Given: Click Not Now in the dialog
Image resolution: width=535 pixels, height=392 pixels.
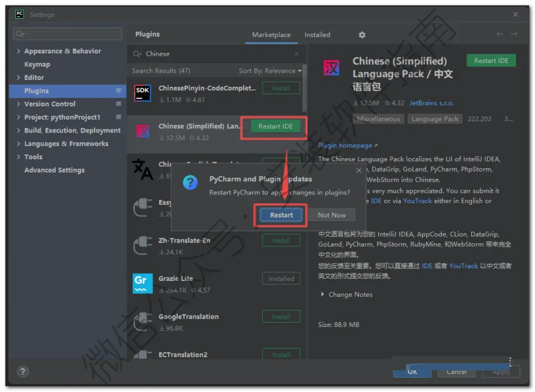Looking at the screenshot, I should point(331,215).
